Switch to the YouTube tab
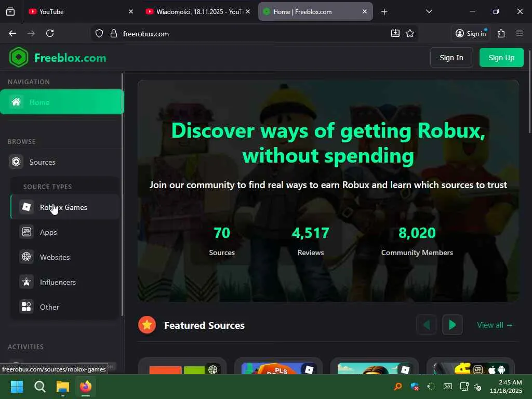Image resolution: width=532 pixels, height=399 pixels. point(81,11)
